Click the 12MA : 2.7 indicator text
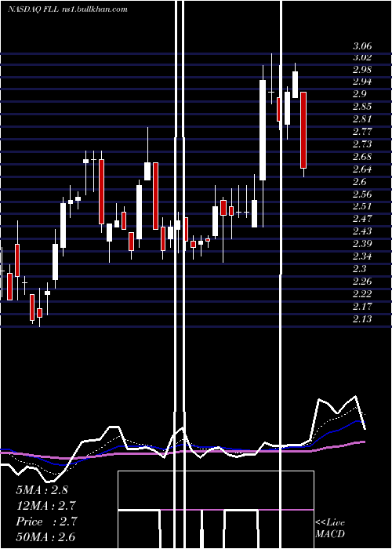This screenshot has height=549, width=392. (45, 506)
